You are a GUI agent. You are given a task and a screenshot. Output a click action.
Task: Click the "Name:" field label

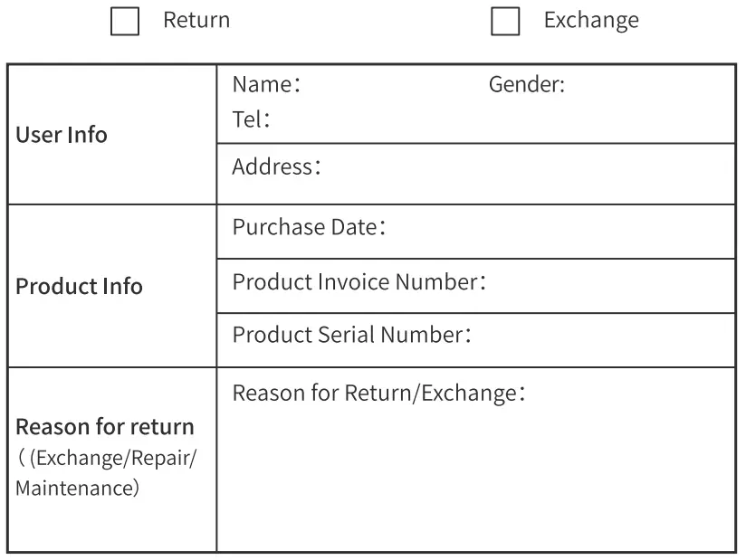point(266,86)
